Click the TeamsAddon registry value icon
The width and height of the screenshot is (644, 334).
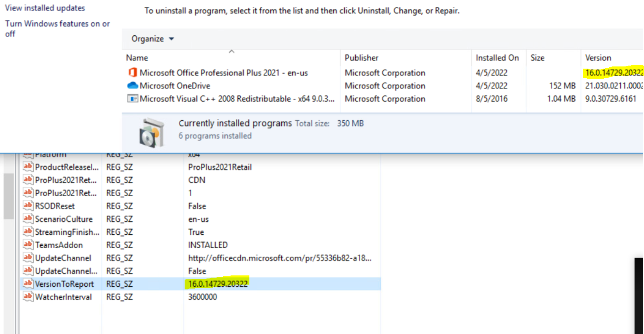coord(28,245)
